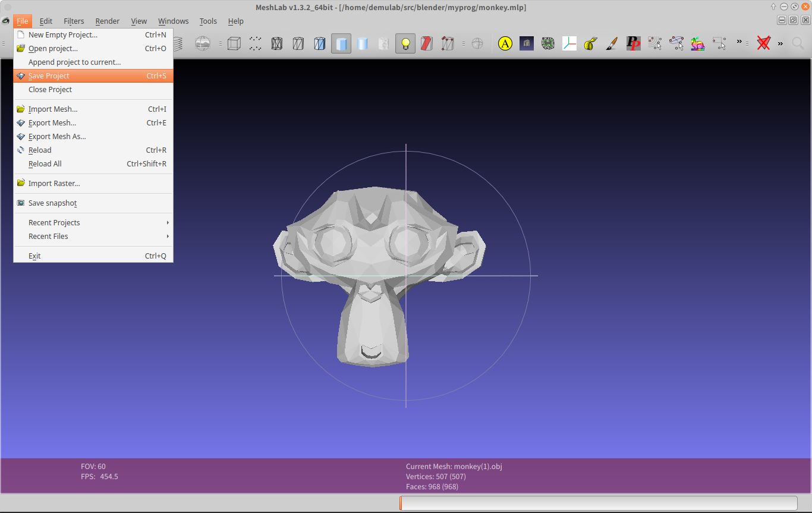
Task: Toggle the light bulb lighting button
Action: [x=405, y=43]
